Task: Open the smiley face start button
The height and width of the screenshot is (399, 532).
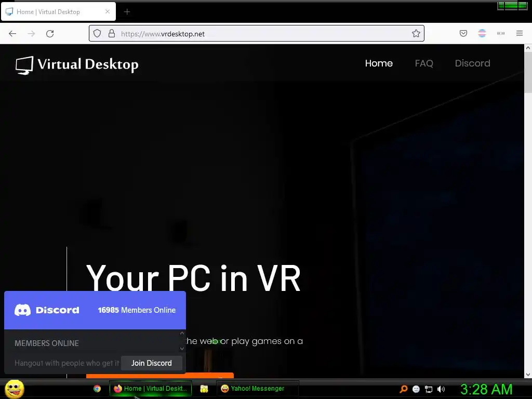Action: point(14,389)
